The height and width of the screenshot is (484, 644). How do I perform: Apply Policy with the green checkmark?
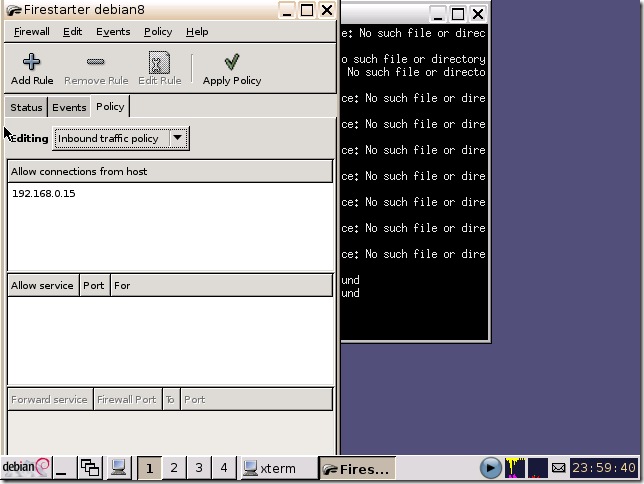pos(232,69)
